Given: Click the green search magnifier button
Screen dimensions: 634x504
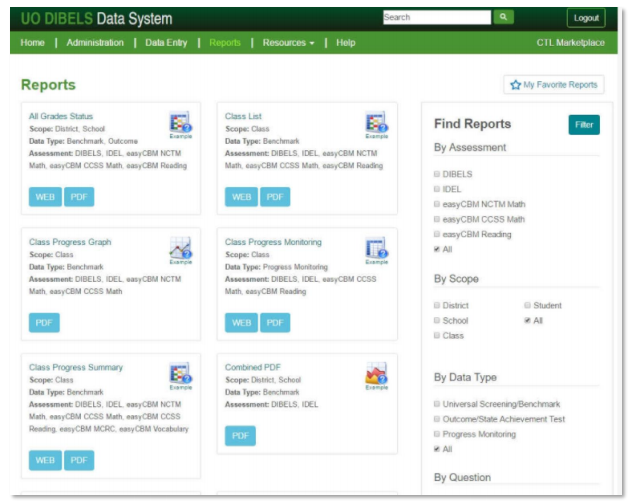Looking at the screenshot, I should 503,17.
